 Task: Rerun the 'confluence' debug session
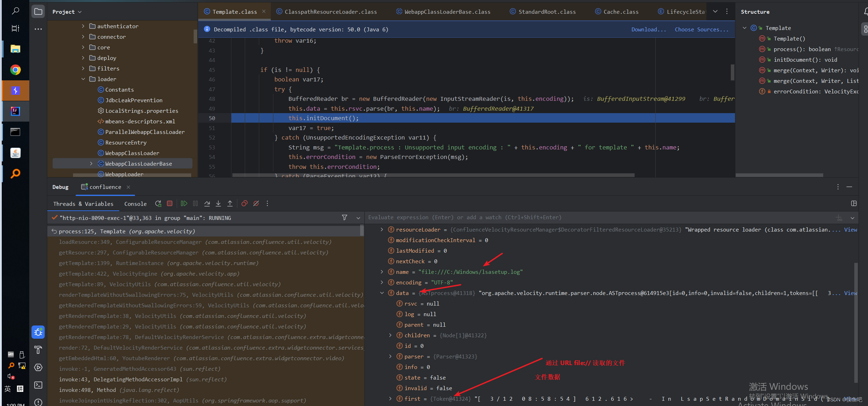(x=158, y=203)
